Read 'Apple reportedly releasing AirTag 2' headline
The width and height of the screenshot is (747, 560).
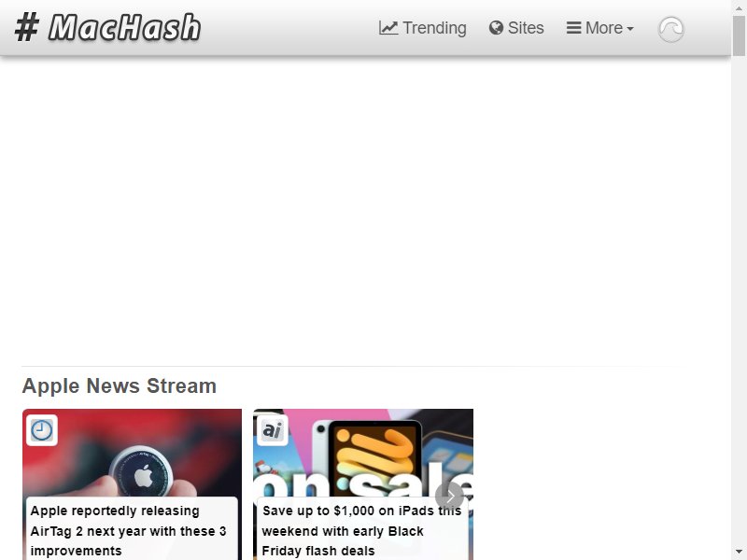128,530
